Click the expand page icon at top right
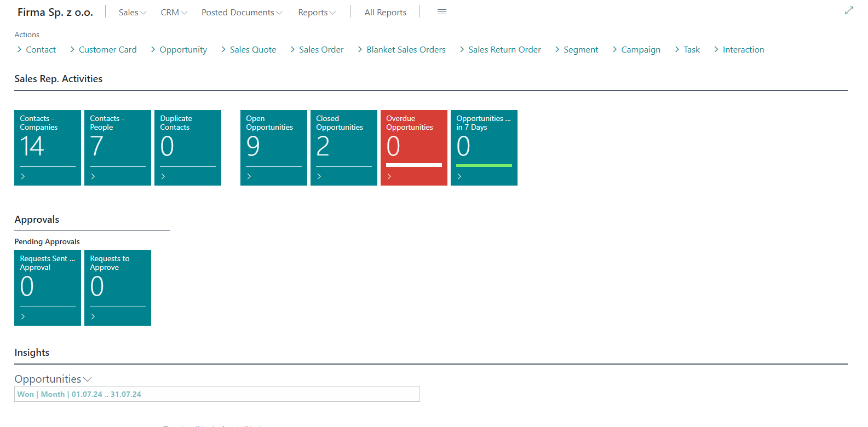Screen dimensions: 868x427 pos(849,10)
